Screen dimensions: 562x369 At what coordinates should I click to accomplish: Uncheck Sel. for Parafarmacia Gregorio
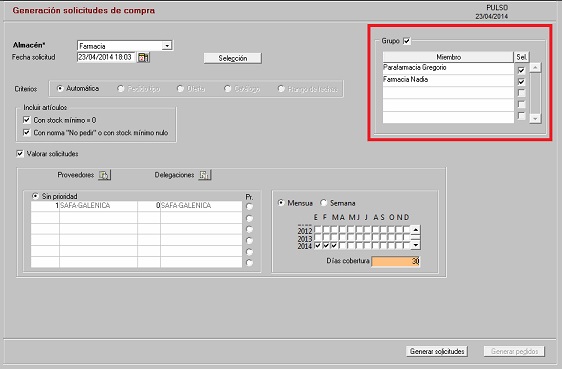(521, 70)
